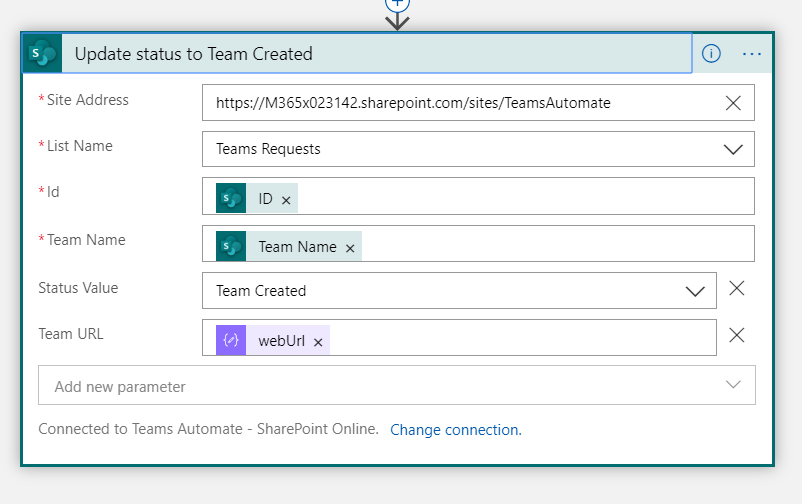The width and height of the screenshot is (802, 504).
Task: Click the List Name label
Action: [x=80, y=146]
